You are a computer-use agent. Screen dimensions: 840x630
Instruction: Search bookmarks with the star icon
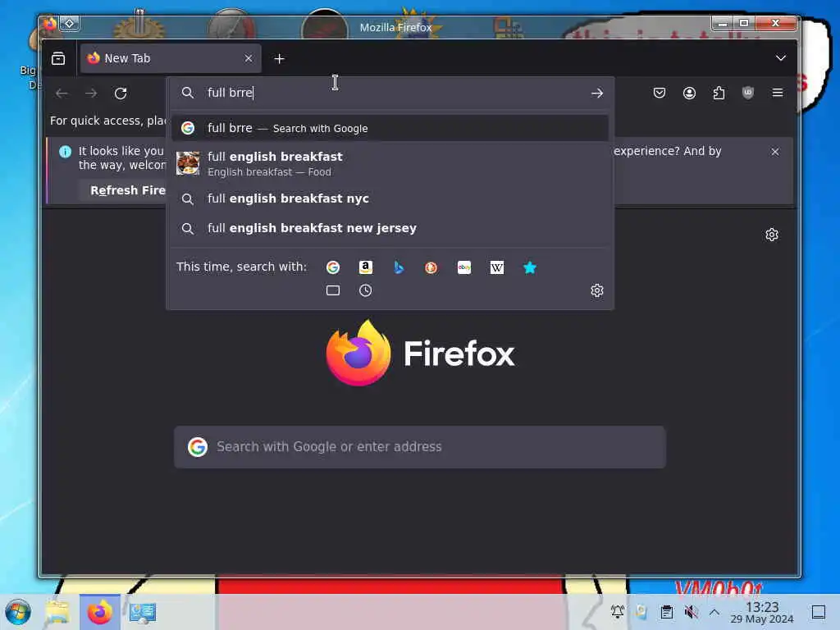(x=530, y=267)
